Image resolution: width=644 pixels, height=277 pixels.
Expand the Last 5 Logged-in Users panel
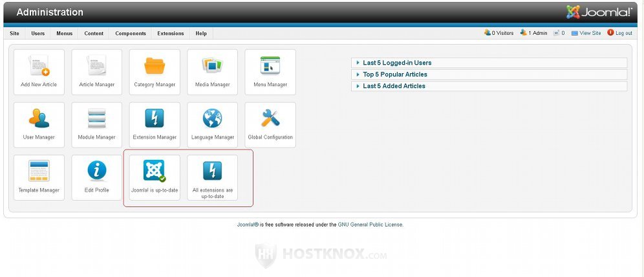pos(397,63)
